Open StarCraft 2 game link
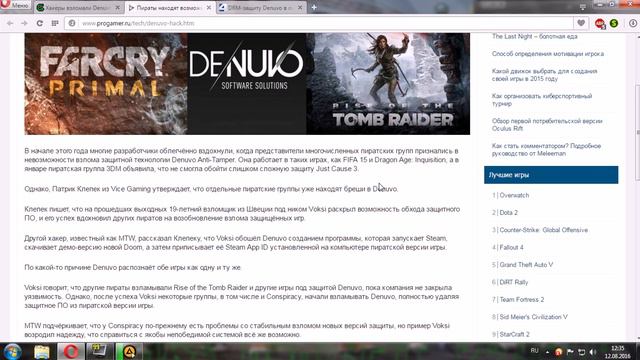This screenshot has height=360, width=640. click(514, 334)
